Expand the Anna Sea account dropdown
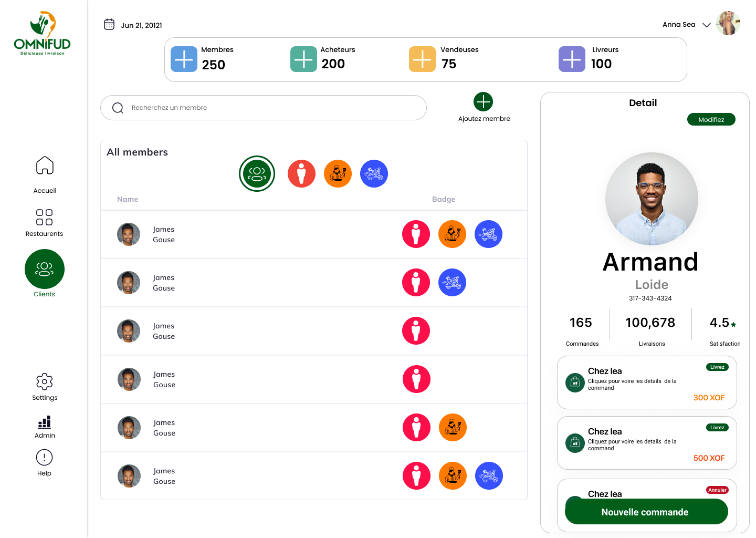The height and width of the screenshot is (538, 756). pyautogui.click(x=707, y=25)
